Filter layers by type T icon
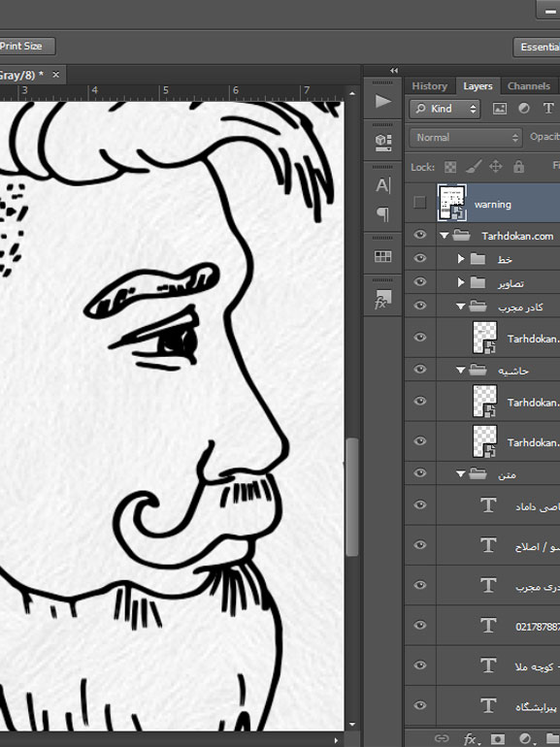Viewport: 560px width, 747px height. click(x=548, y=109)
